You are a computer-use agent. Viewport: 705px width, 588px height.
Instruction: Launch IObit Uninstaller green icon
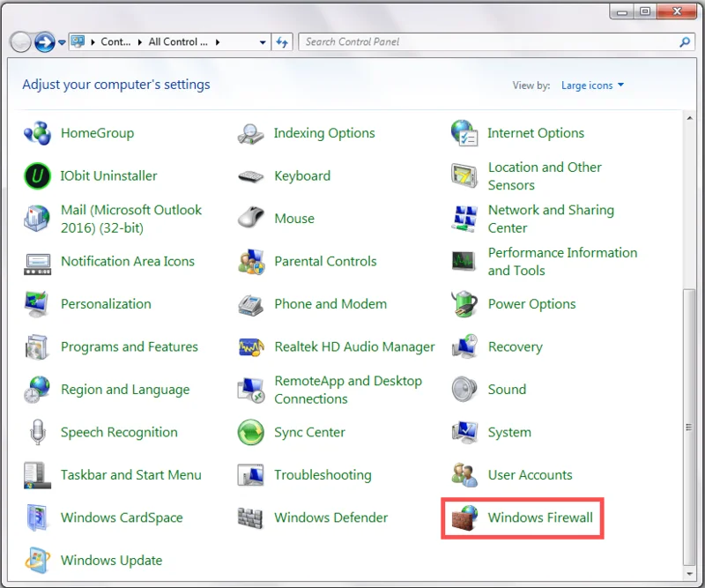(x=37, y=176)
